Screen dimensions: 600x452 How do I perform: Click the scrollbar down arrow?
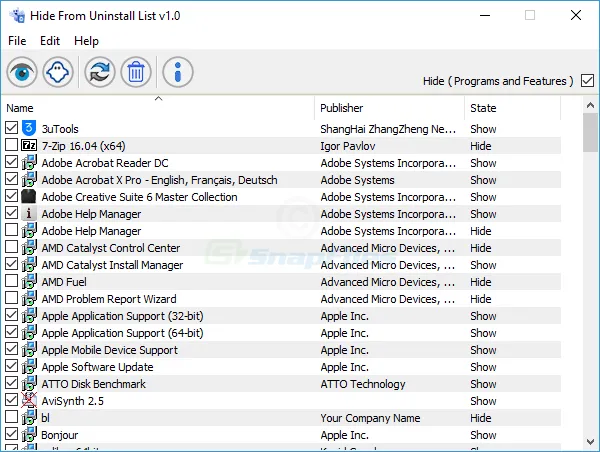click(590, 442)
